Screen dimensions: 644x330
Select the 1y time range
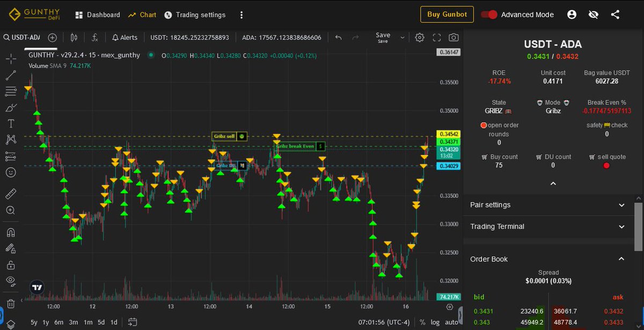46,322
